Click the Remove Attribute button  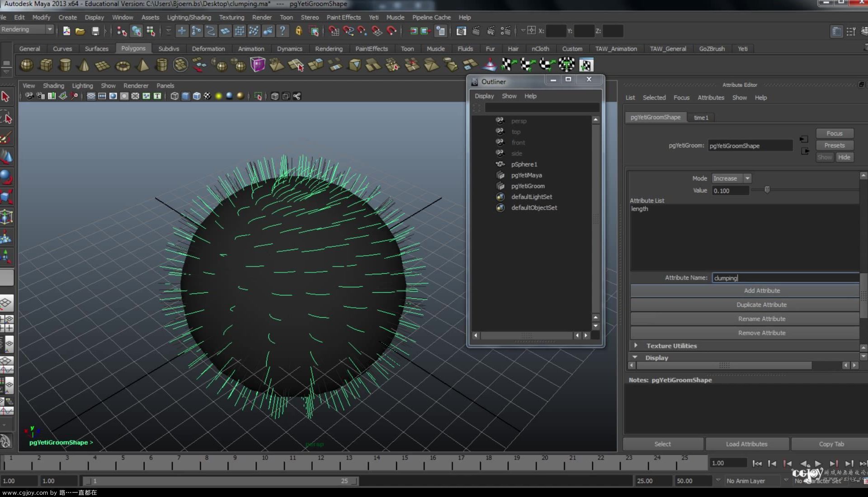pos(745,333)
